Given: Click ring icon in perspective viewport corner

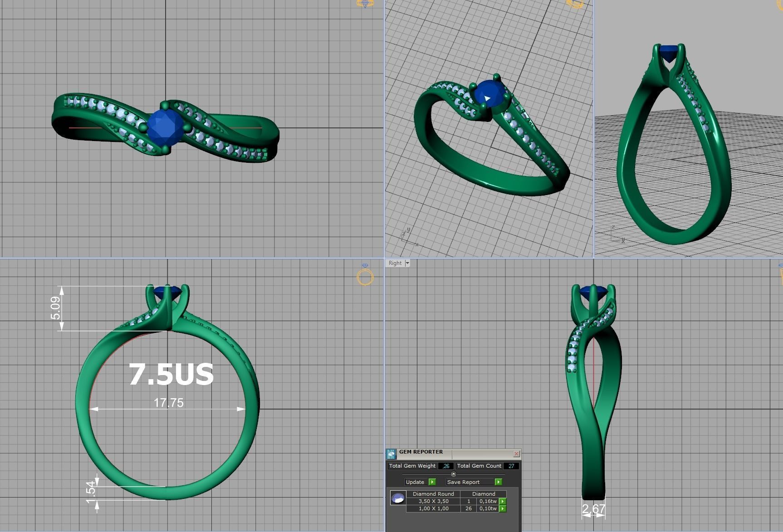Looking at the screenshot, I should point(575,4).
